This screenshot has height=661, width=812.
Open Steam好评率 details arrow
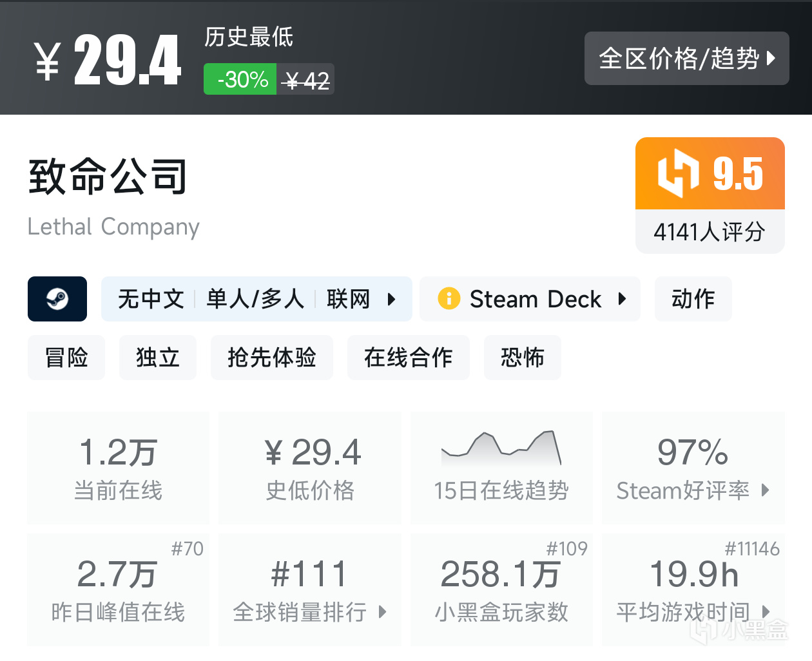[766, 490]
